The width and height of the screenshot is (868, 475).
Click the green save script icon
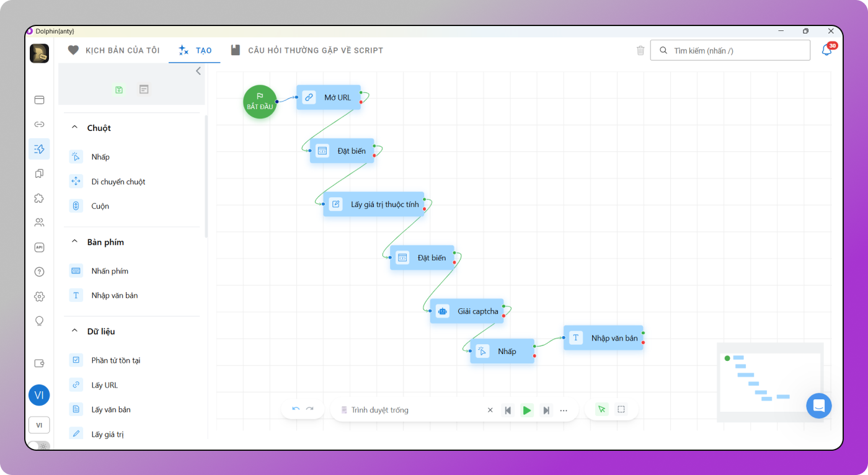119,90
